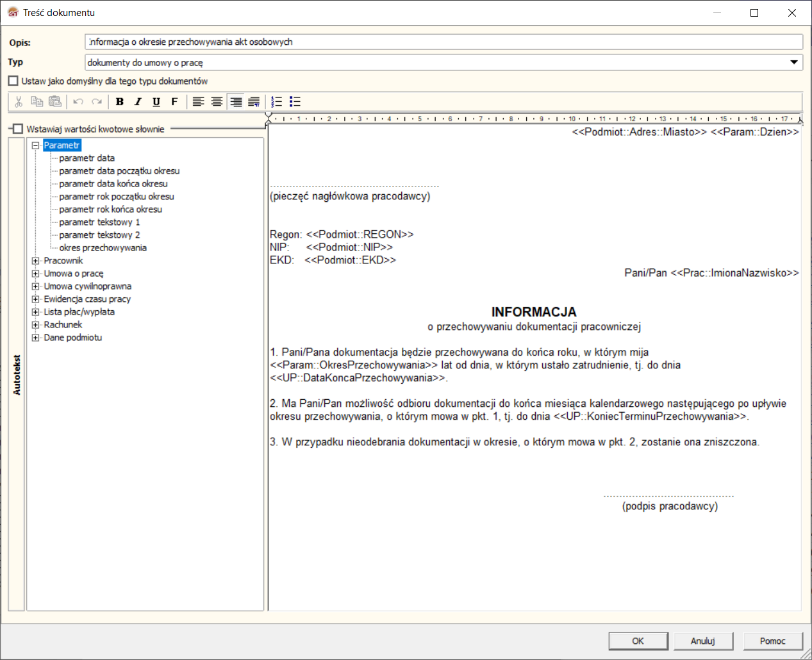
Task: Click the Redo arrow icon
Action: click(x=97, y=102)
